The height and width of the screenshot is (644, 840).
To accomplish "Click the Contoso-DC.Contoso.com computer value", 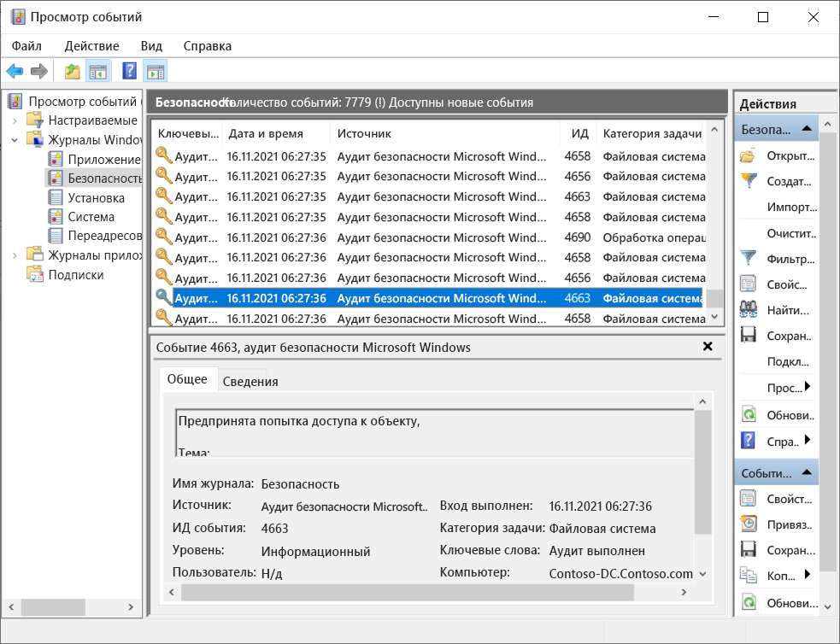I will pos(621,574).
